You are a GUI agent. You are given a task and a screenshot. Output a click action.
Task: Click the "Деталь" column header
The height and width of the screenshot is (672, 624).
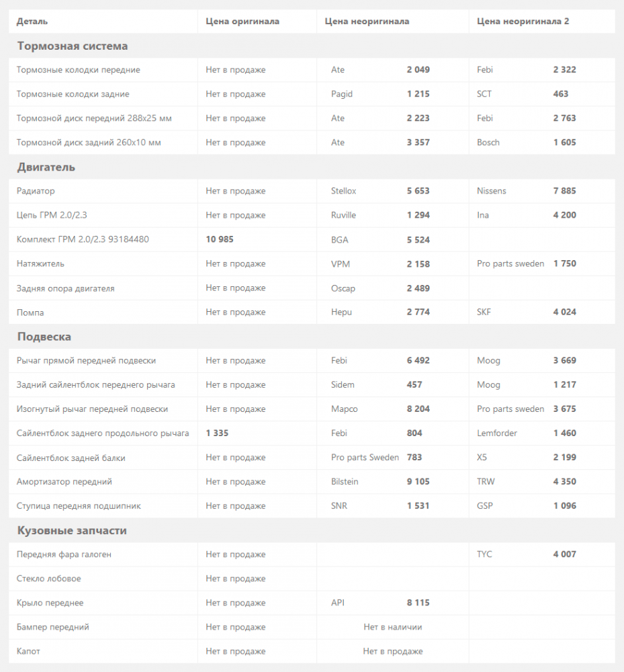(32, 22)
